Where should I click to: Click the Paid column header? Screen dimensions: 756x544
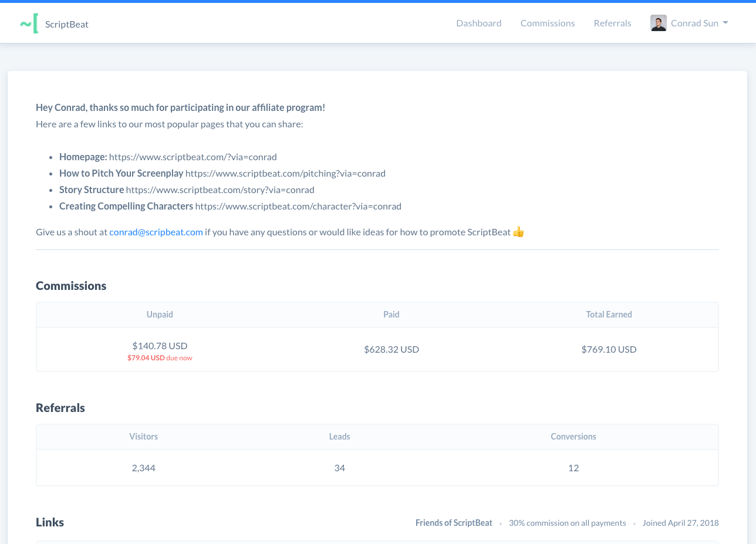(x=392, y=315)
